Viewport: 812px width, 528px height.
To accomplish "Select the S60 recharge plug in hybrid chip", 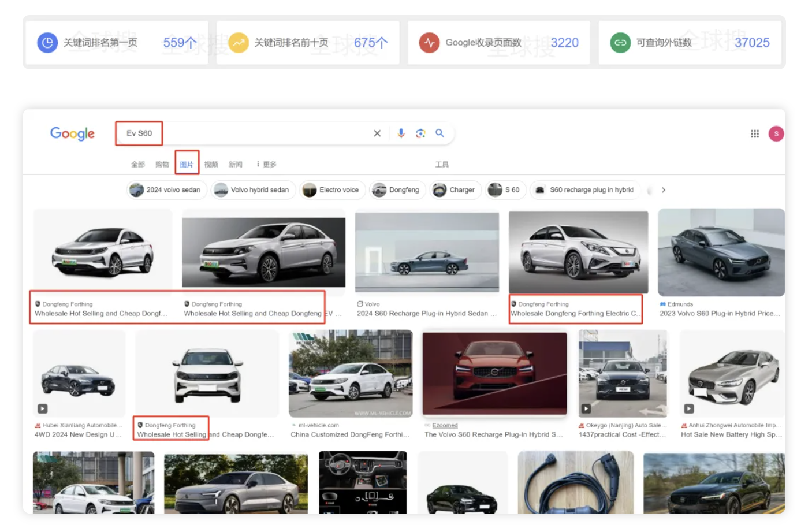I will click(x=584, y=189).
